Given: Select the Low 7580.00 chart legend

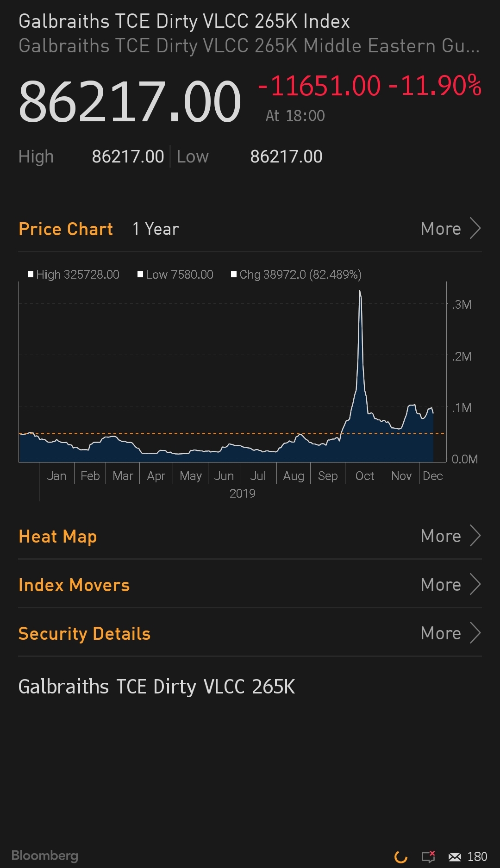Looking at the screenshot, I should coord(175,275).
